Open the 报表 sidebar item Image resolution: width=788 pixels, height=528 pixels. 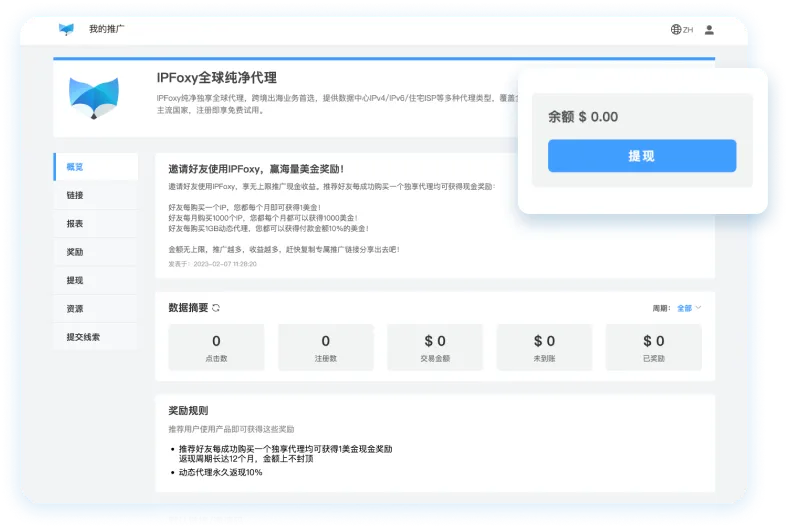click(95, 224)
